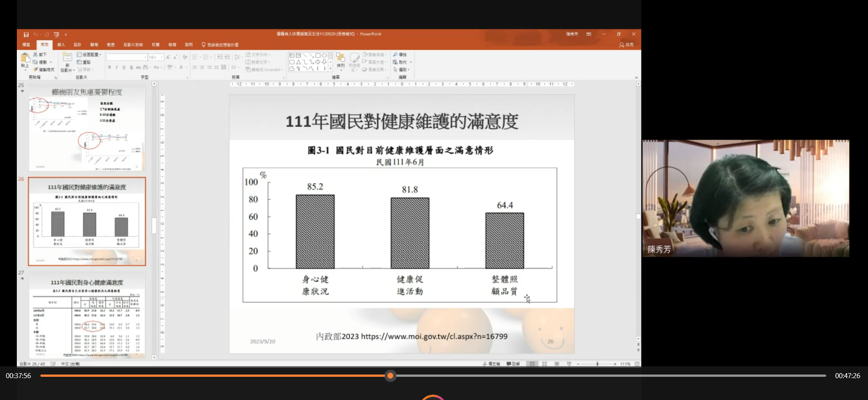Open the Text Direction dropdown
The height and width of the screenshot is (400, 868).
coord(257,55)
